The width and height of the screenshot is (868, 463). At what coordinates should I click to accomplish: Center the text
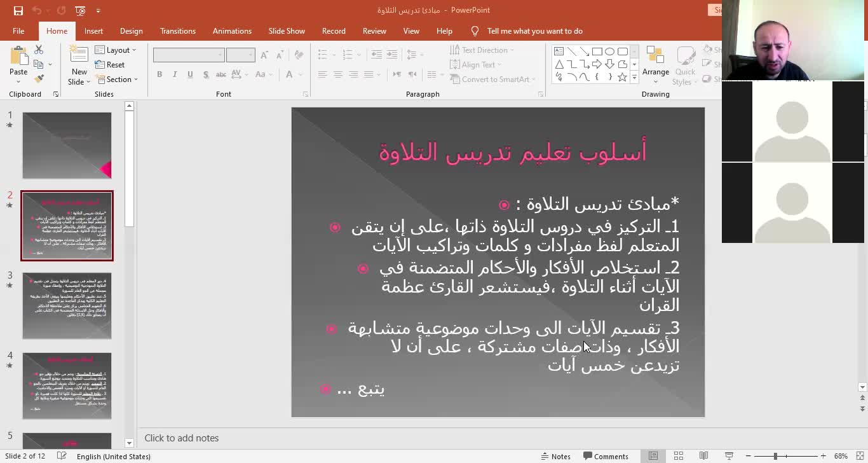(337, 74)
